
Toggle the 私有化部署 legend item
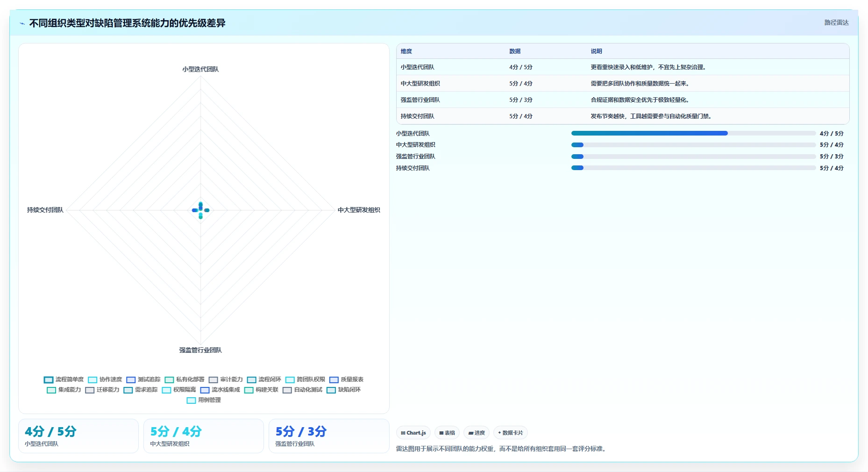click(x=185, y=379)
